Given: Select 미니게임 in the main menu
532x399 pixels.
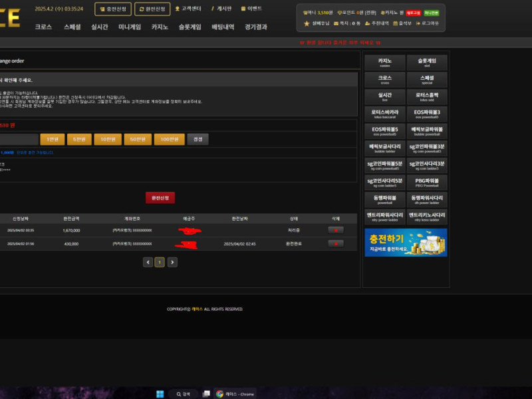Looking at the screenshot, I should (130, 27).
